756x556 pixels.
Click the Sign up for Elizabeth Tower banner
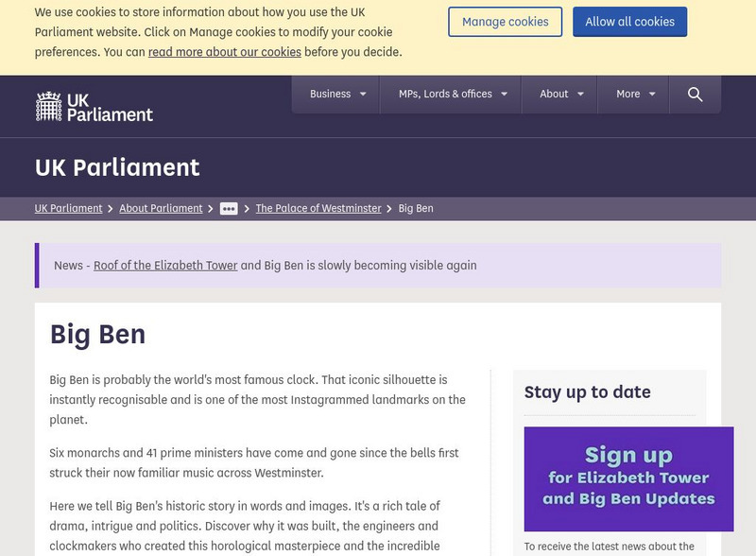click(x=628, y=478)
